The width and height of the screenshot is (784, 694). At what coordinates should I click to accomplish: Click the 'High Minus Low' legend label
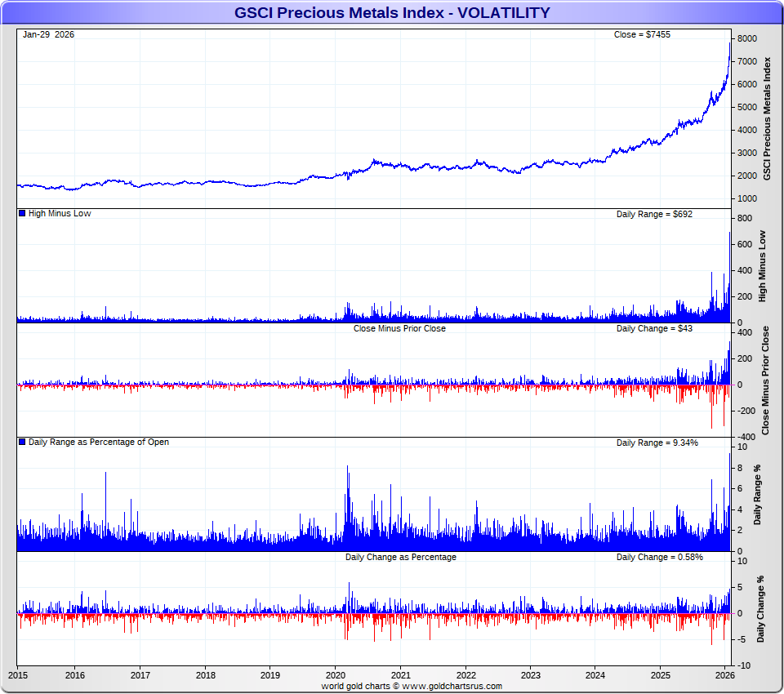(x=60, y=213)
